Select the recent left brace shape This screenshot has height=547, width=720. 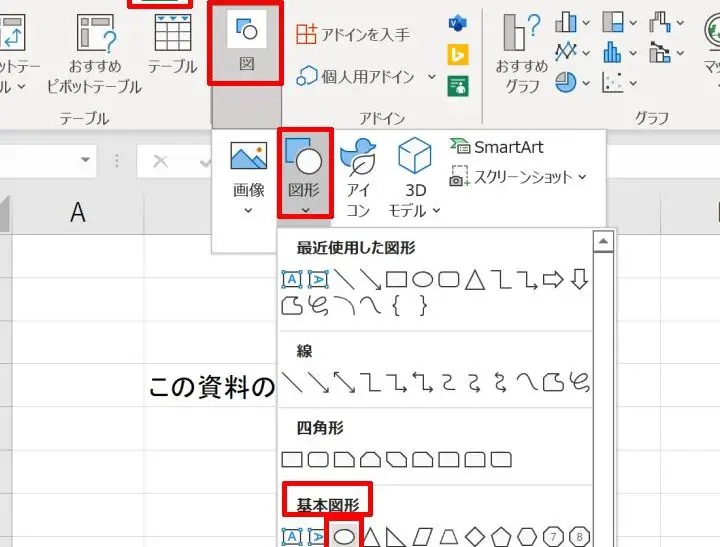[396, 305]
